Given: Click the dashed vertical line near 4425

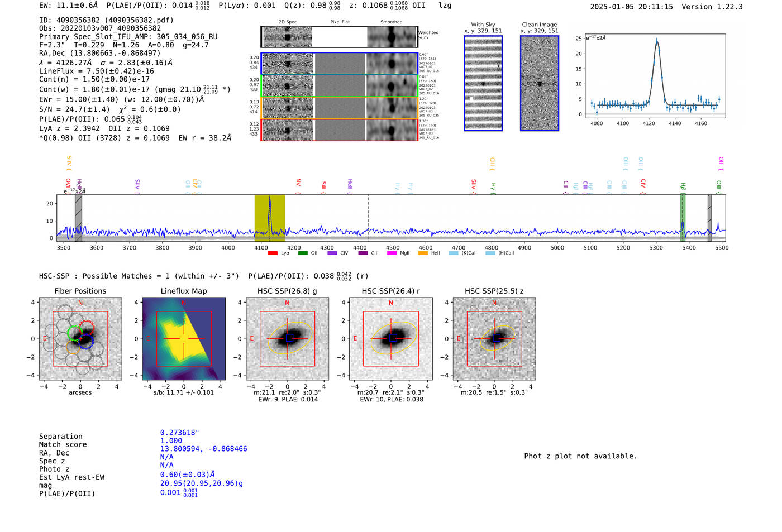Looking at the screenshot, I should (x=368, y=218).
